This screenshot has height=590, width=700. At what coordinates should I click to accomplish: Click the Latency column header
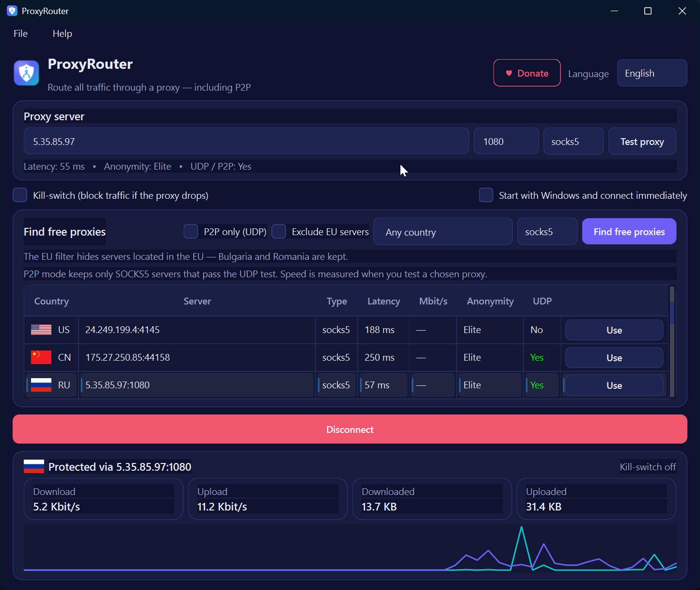click(384, 301)
